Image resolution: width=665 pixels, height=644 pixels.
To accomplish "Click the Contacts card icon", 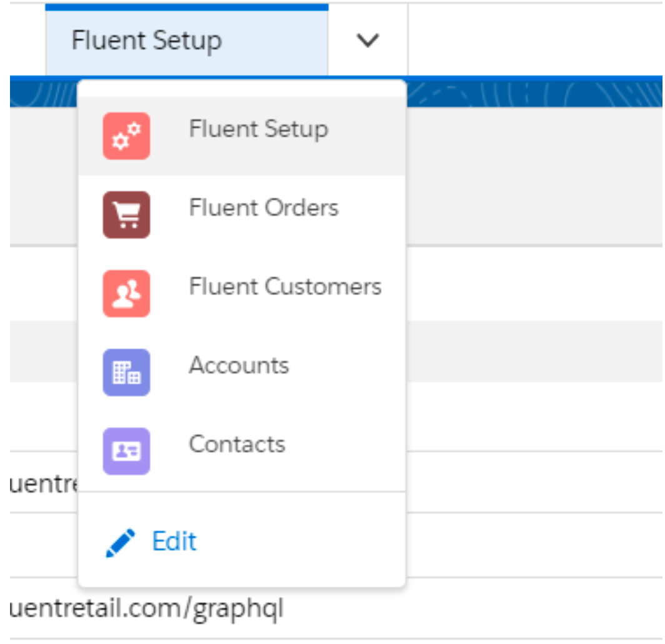I will pos(126,451).
